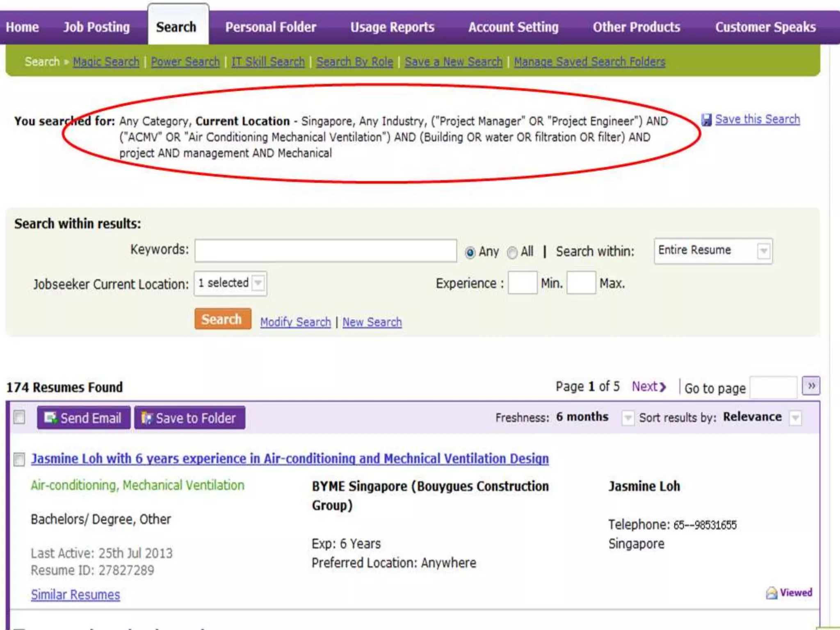Tick the checkbox beside Jasmine Loh resume
The image size is (840, 630).
pos(19,459)
